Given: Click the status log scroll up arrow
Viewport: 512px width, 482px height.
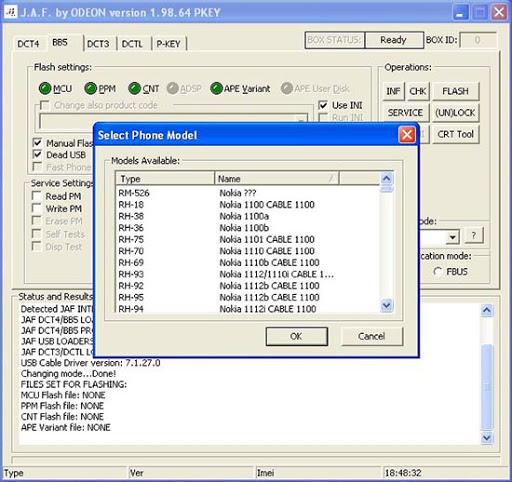Looking at the screenshot, I should click(487, 310).
